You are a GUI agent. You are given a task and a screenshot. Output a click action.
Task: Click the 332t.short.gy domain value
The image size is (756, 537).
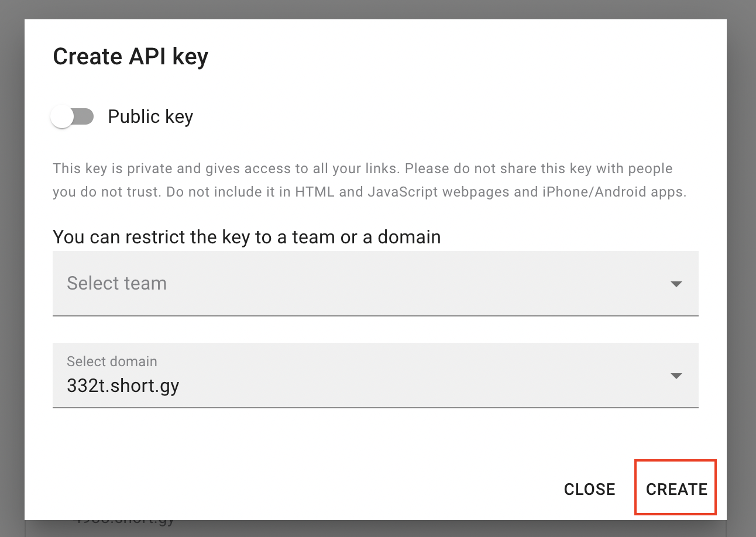(123, 385)
